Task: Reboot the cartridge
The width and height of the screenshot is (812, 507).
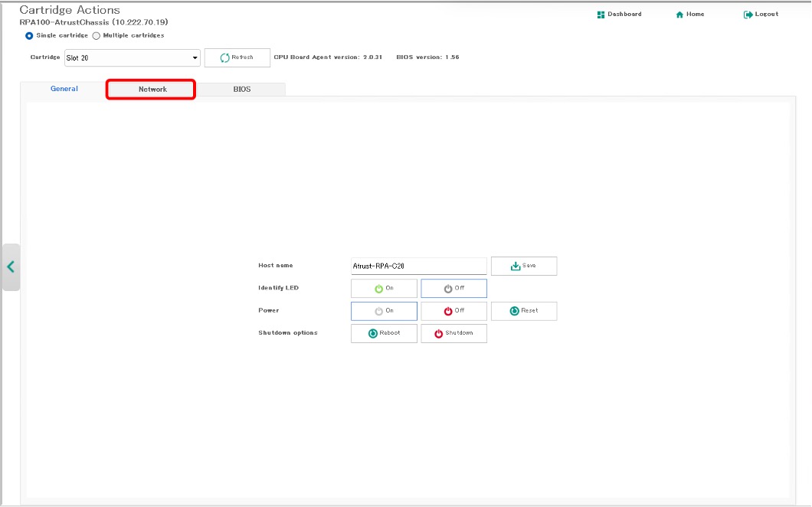Action: [384, 333]
